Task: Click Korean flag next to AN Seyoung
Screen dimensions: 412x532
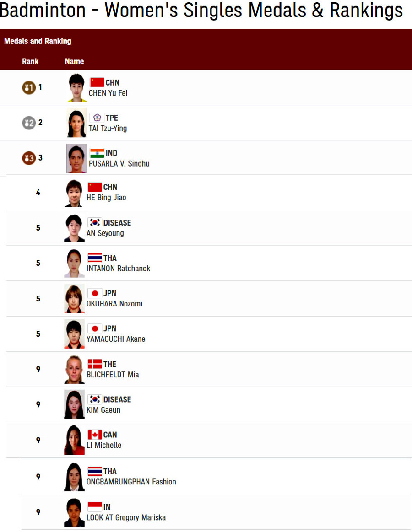Action: pos(95,223)
